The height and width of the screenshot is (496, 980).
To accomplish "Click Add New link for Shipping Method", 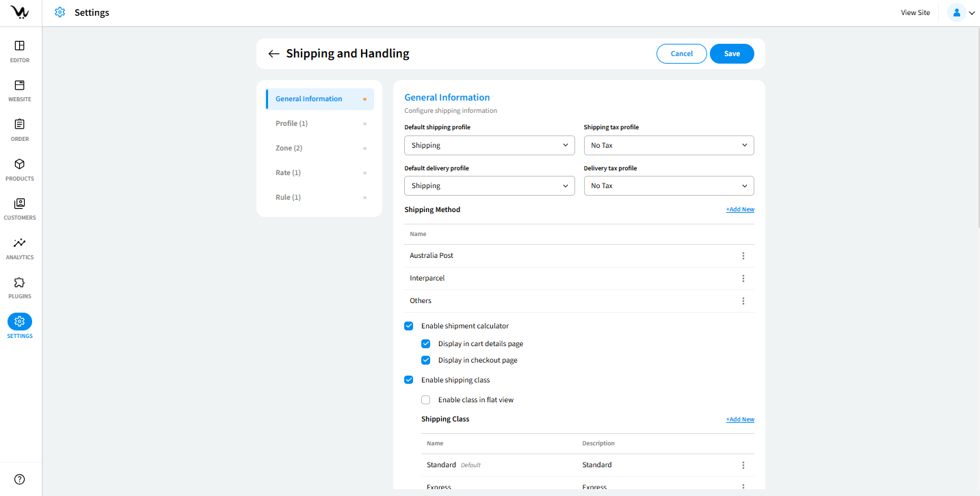I will [740, 210].
